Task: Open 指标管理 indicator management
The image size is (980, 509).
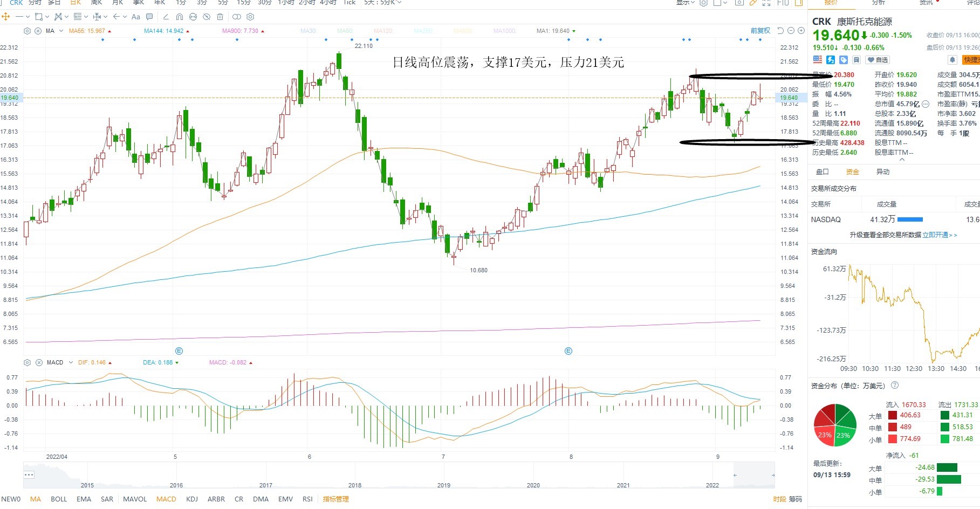Action: pyautogui.click(x=336, y=499)
